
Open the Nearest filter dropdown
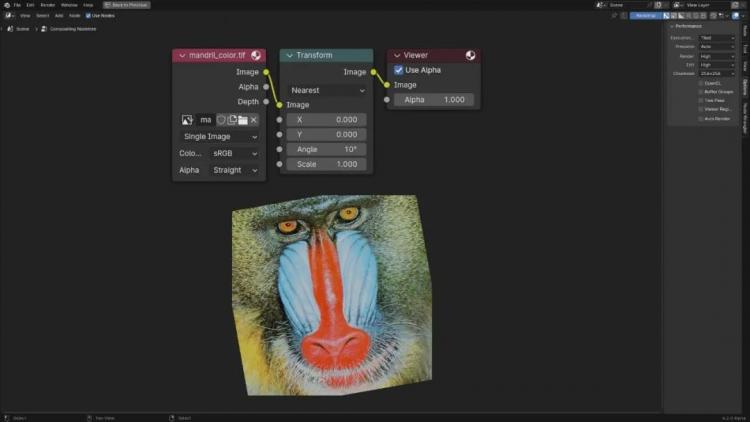click(328, 90)
